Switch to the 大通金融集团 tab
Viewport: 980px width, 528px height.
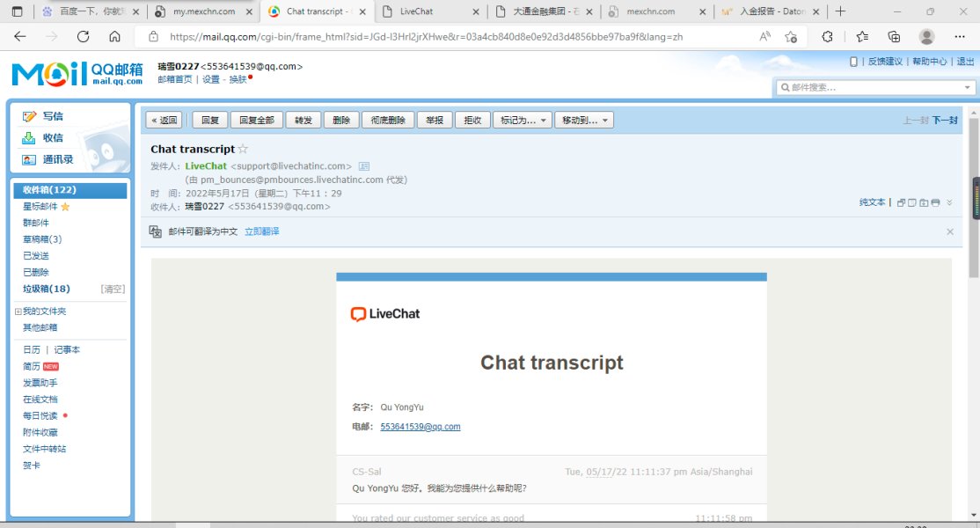(544, 11)
